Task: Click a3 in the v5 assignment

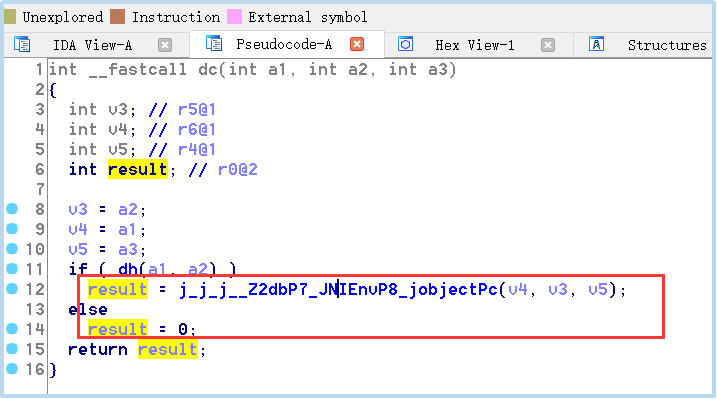Action: coord(128,249)
